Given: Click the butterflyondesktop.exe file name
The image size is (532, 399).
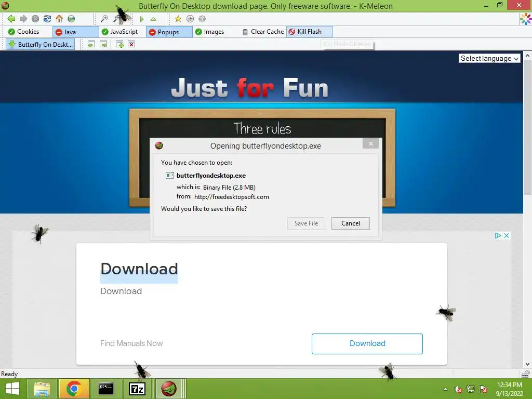Looking at the screenshot, I should click(x=211, y=176).
